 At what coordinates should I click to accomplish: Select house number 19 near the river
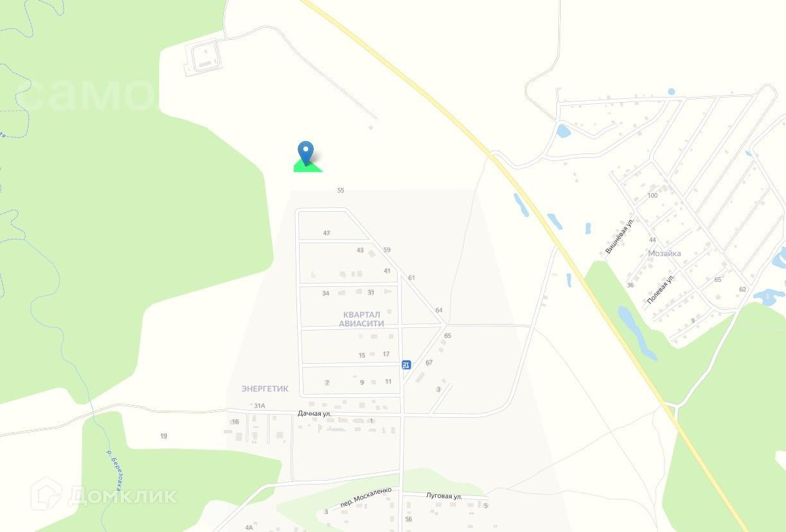(164, 436)
